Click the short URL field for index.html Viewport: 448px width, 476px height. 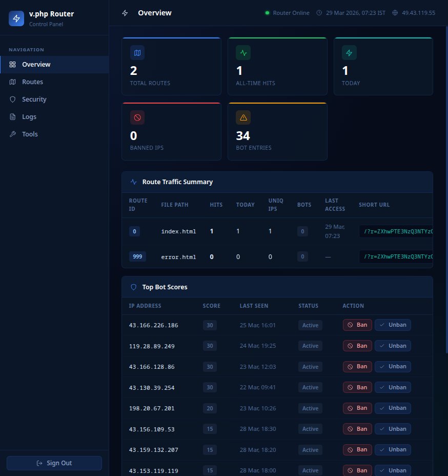pos(397,231)
